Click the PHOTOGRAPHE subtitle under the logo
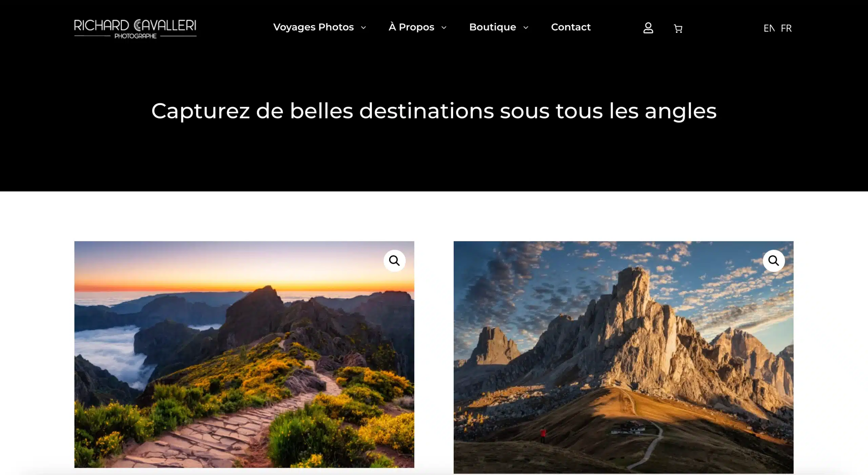 pos(135,36)
